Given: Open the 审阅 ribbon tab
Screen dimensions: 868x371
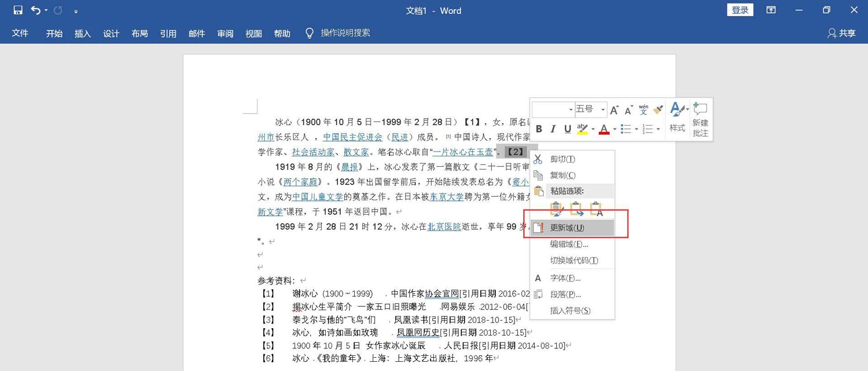Looking at the screenshot, I should point(225,34).
